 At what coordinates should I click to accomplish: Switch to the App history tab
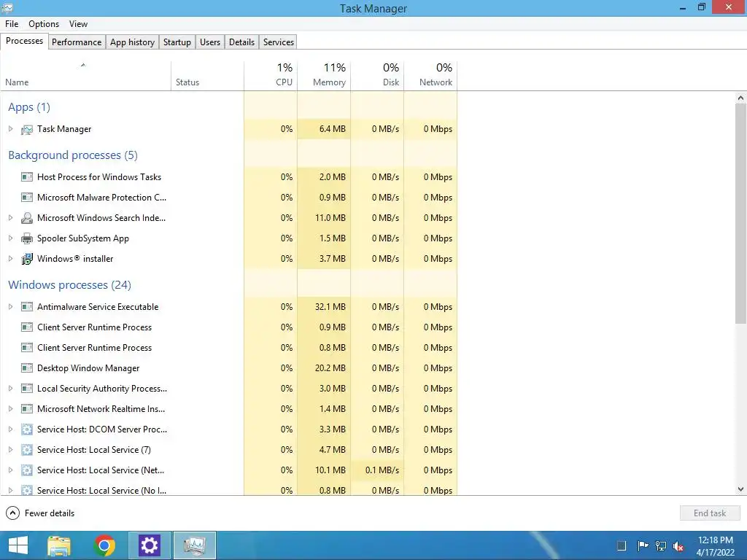133,42
